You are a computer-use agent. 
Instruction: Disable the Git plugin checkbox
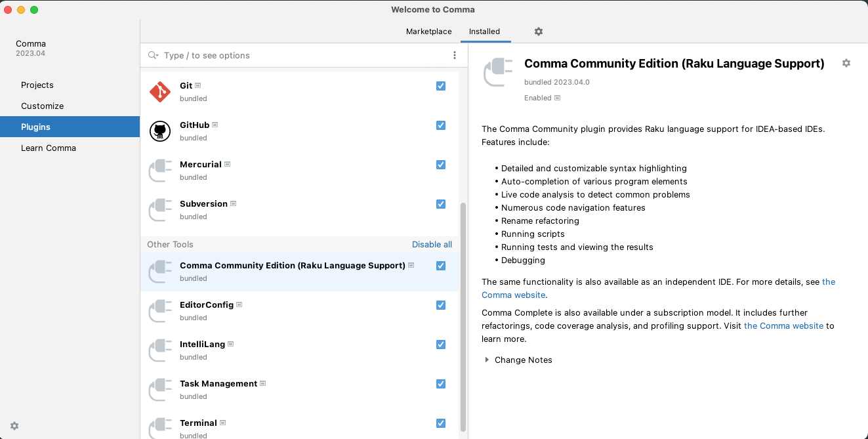[x=441, y=86]
